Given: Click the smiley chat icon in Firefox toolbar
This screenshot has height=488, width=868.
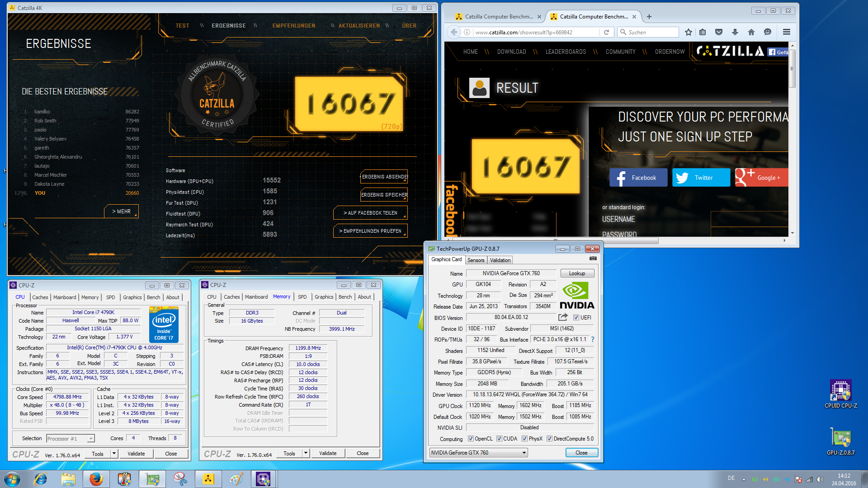Looking at the screenshot, I should 767,32.
